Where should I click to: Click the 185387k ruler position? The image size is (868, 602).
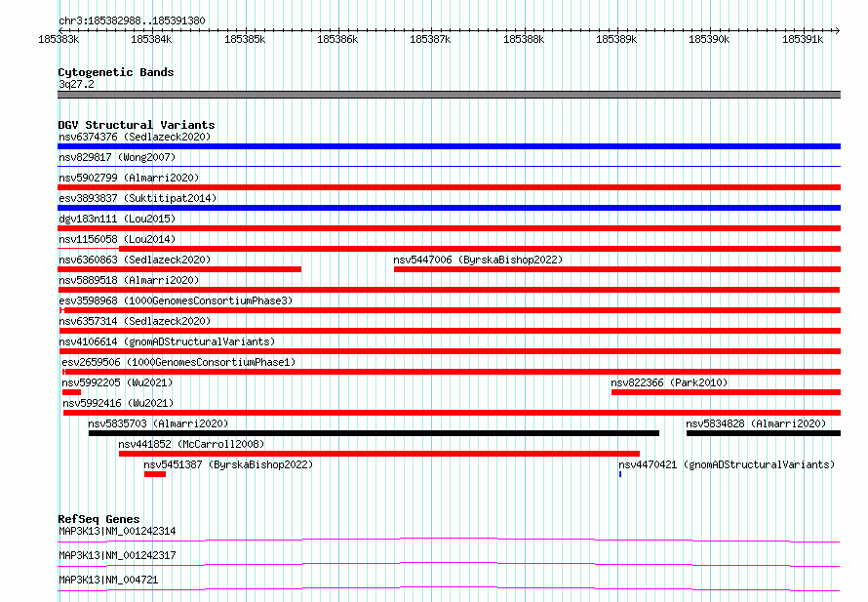click(x=430, y=39)
